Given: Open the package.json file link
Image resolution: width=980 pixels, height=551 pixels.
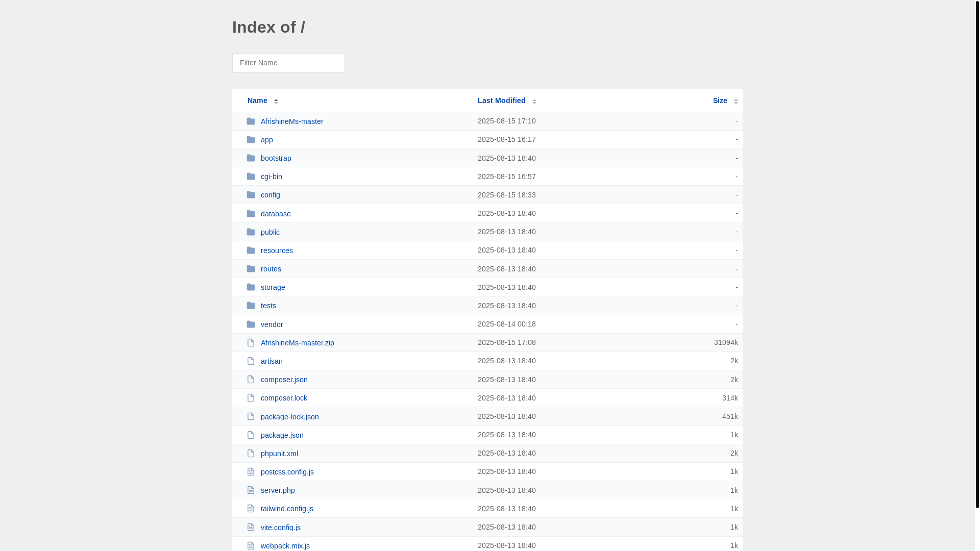Looking at the screenshot, I should [282, 435].
